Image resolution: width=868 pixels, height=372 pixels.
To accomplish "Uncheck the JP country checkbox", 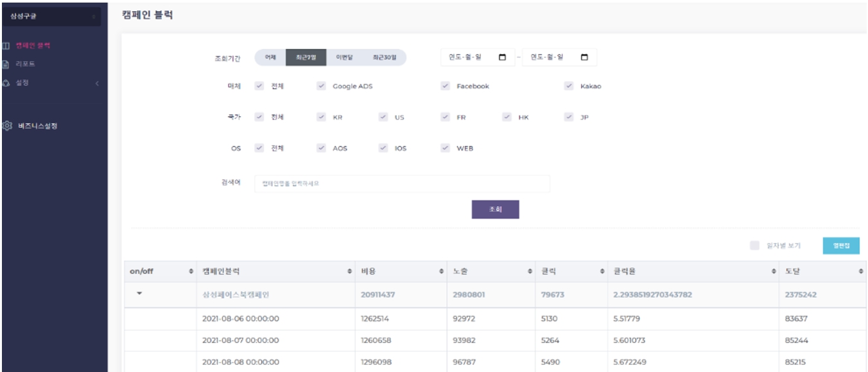I will [568, 117].
